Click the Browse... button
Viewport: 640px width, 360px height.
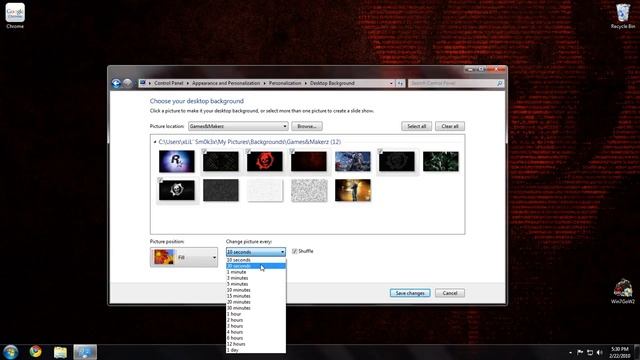tap(307, 127)
